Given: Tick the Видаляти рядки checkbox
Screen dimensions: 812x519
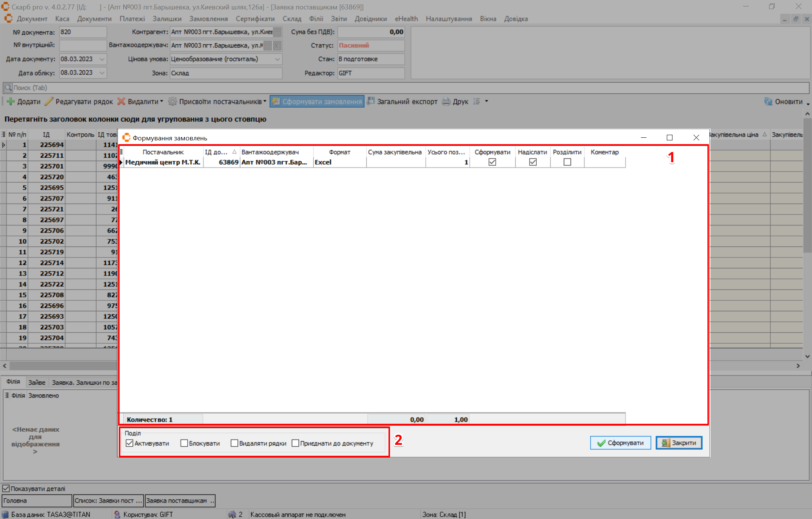Looking at the screenshot, I should coord(234,443).
